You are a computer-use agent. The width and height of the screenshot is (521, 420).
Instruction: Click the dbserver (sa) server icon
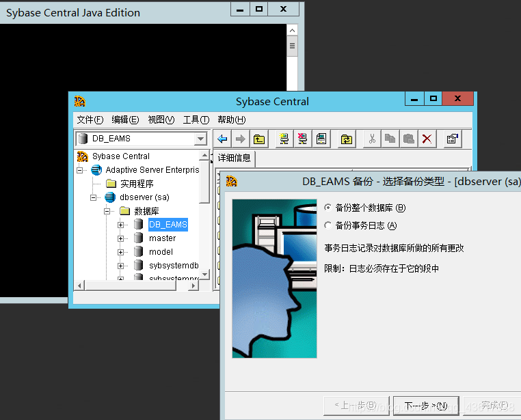coord(110,197)
